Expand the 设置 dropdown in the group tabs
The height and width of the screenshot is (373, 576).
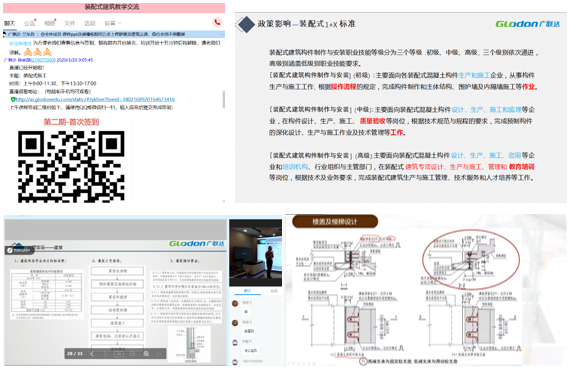113,23
